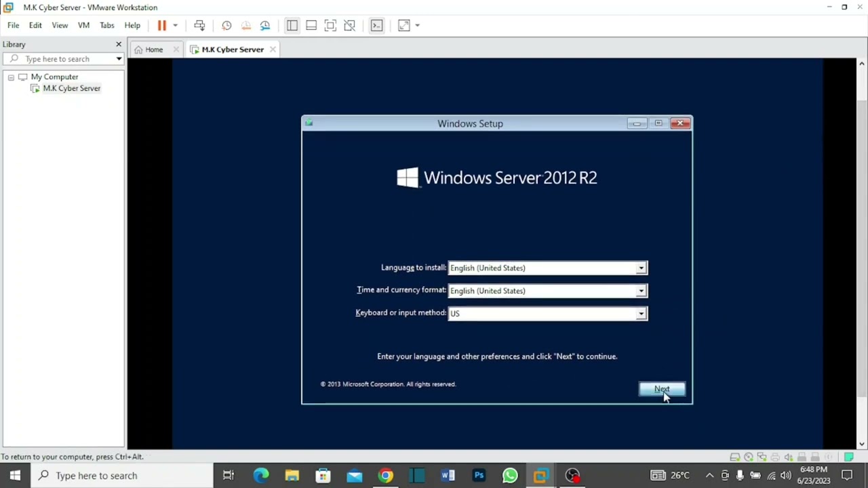Open the VM menu
The image size is (868, 488).
83,25
